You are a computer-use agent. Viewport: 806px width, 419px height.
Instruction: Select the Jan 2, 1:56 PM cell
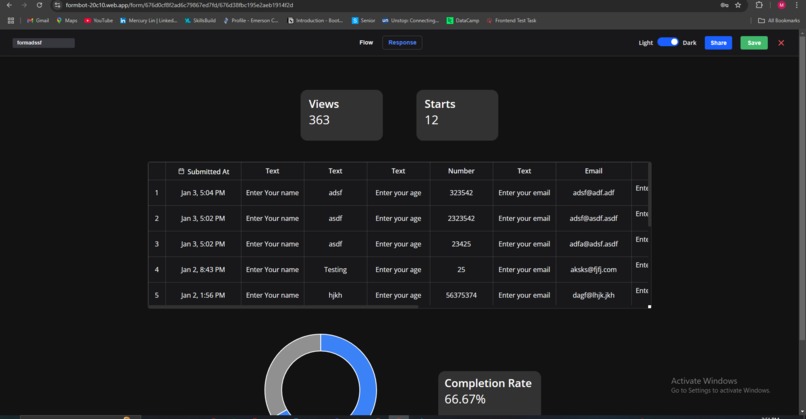click(x=203, y=295)
